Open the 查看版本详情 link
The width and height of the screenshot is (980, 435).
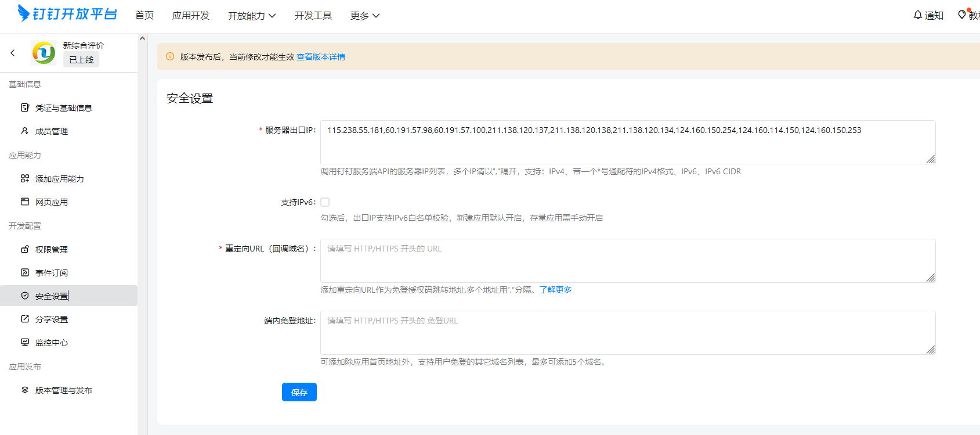pos(321,57)
